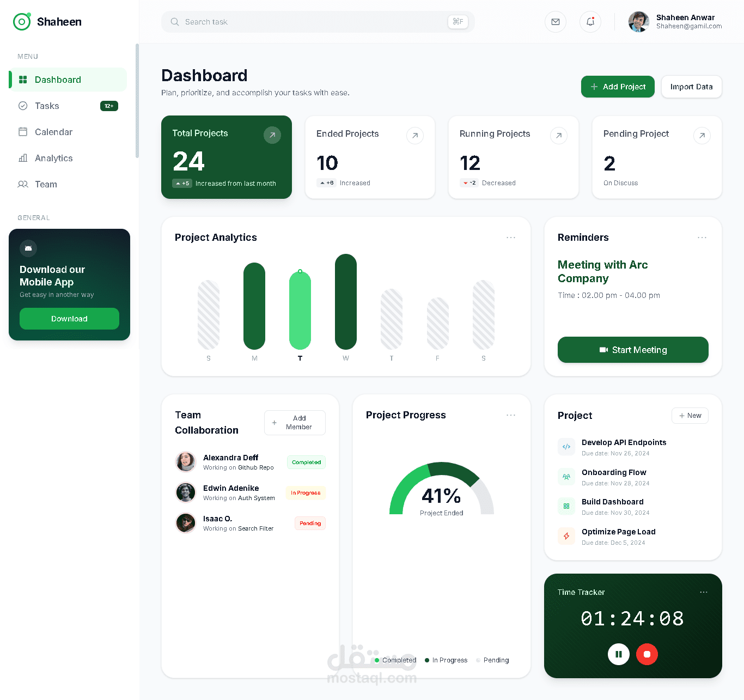Toggle the In Progress legend item
This screenshot has height=700, width=744.
coord(446,660)
